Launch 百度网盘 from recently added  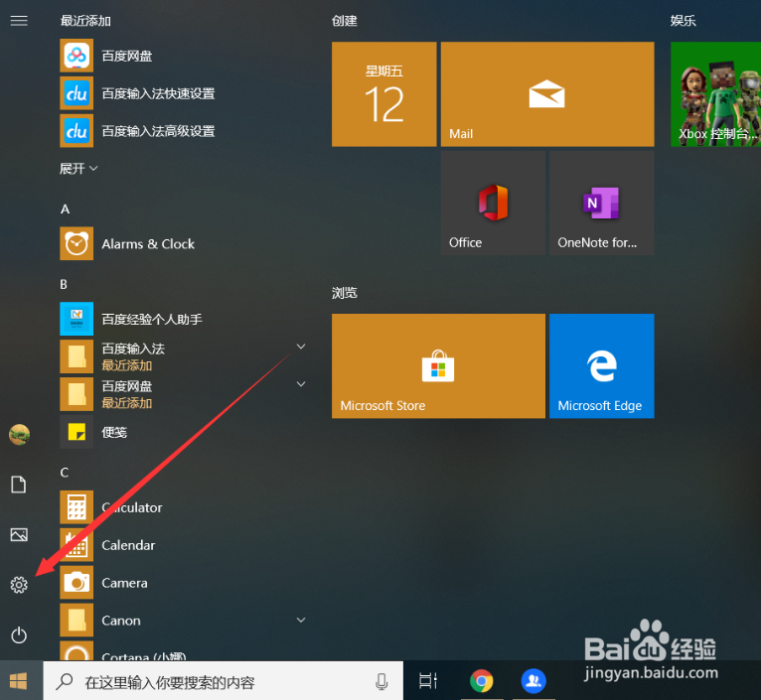tap(185, 57)
